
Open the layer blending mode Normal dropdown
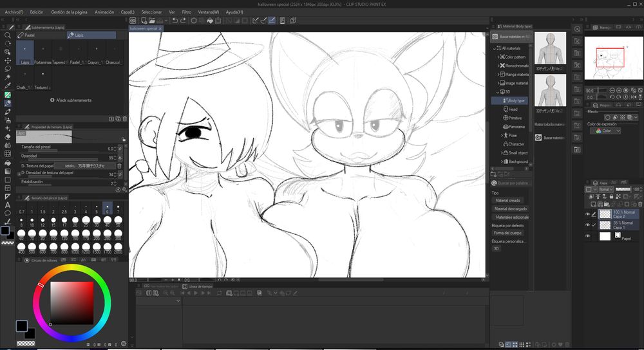click(605, 190)
